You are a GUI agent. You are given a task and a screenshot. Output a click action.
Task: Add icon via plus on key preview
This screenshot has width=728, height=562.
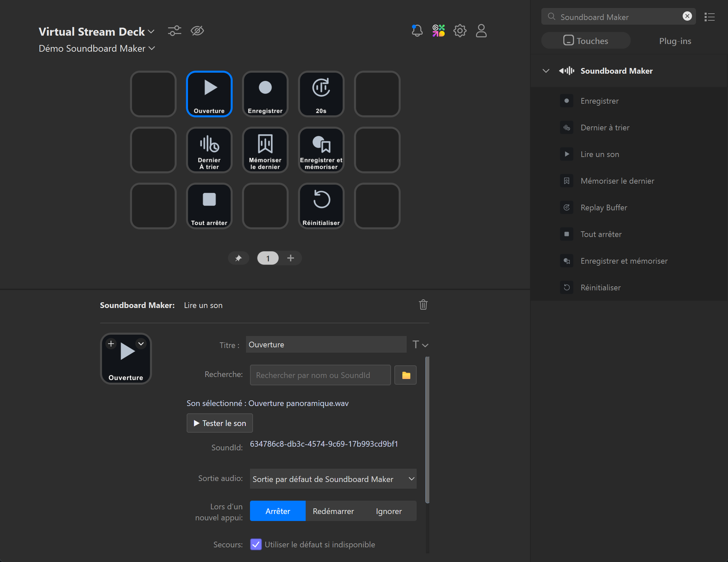(x=111, y=344)
